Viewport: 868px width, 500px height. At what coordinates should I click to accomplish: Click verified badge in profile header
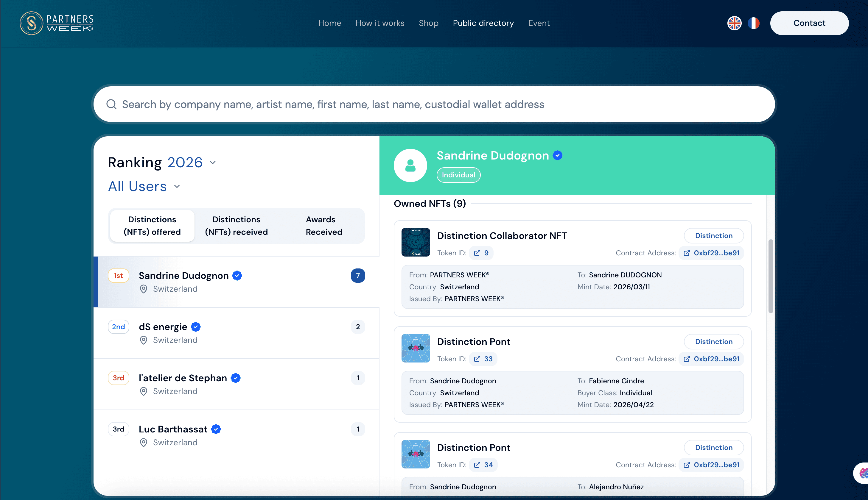click(557, 156)
